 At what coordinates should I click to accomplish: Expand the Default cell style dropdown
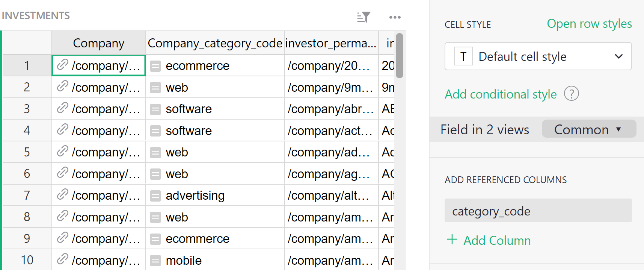click(618, 56)
